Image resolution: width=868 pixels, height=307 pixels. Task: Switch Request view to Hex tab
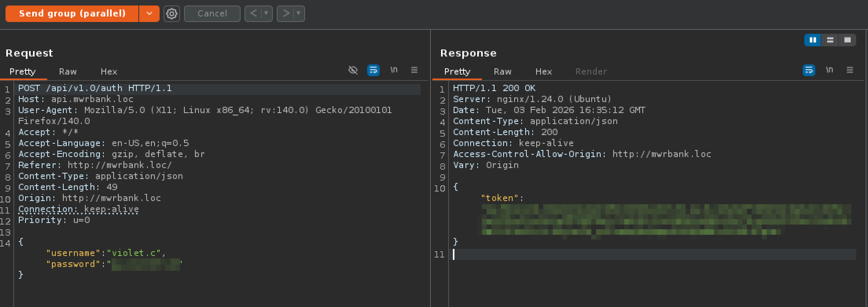point(109,71)
